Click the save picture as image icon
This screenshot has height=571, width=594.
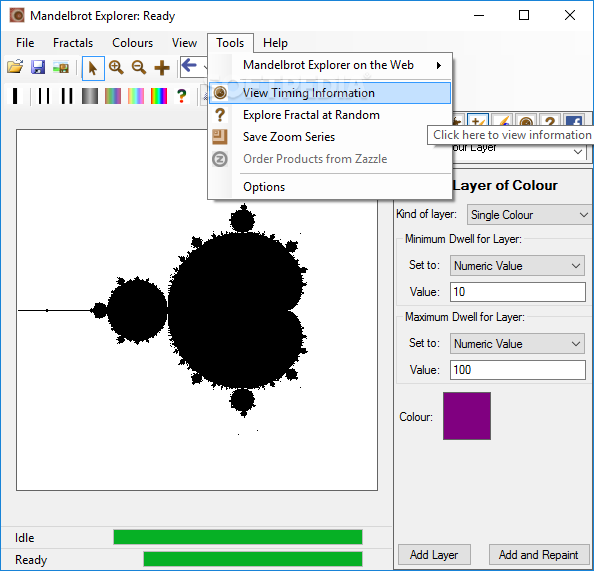[x=61, y=67]
